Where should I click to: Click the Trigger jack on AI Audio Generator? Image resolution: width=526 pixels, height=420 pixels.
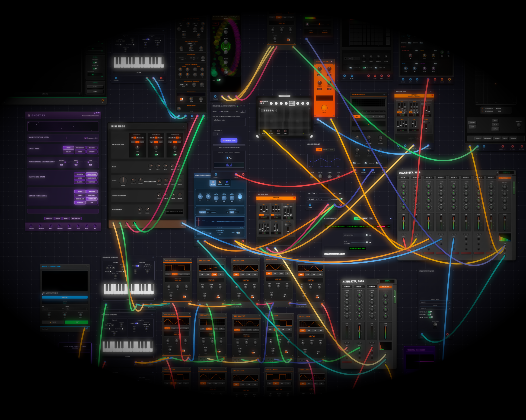pyautogui.click(x=216, y=174)
